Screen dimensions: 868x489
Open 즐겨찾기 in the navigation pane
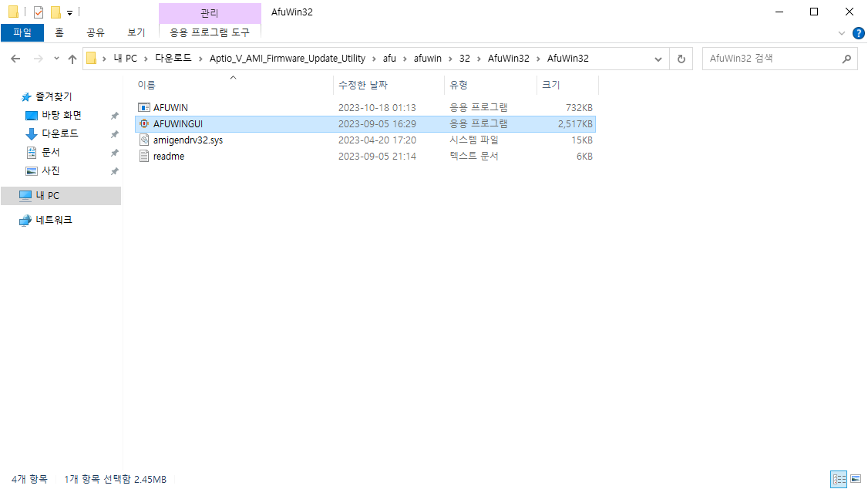coord(54,97)
